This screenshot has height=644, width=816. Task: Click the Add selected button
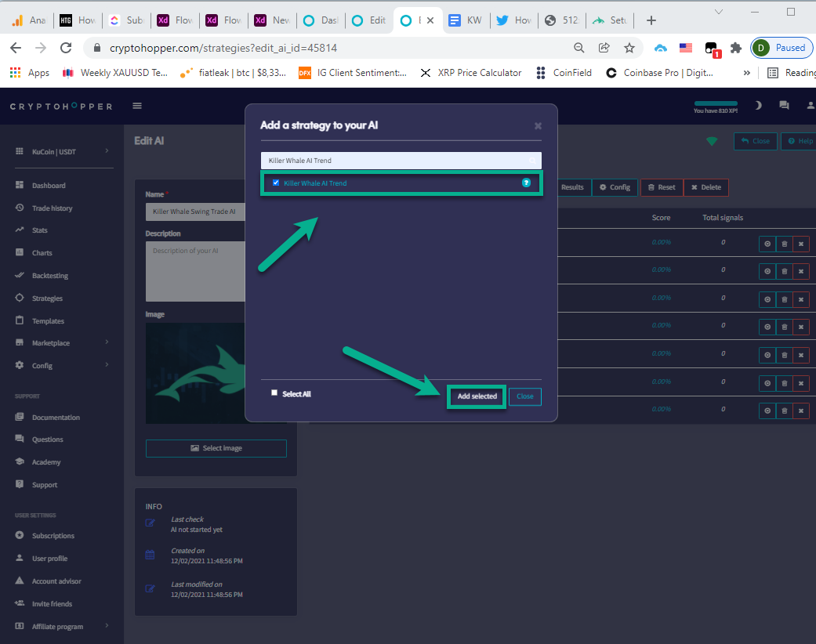coord(477,396)
